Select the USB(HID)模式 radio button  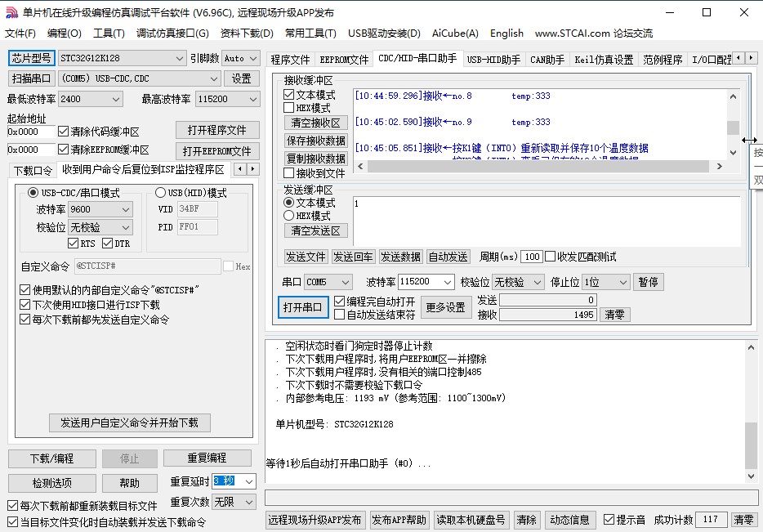160,193
